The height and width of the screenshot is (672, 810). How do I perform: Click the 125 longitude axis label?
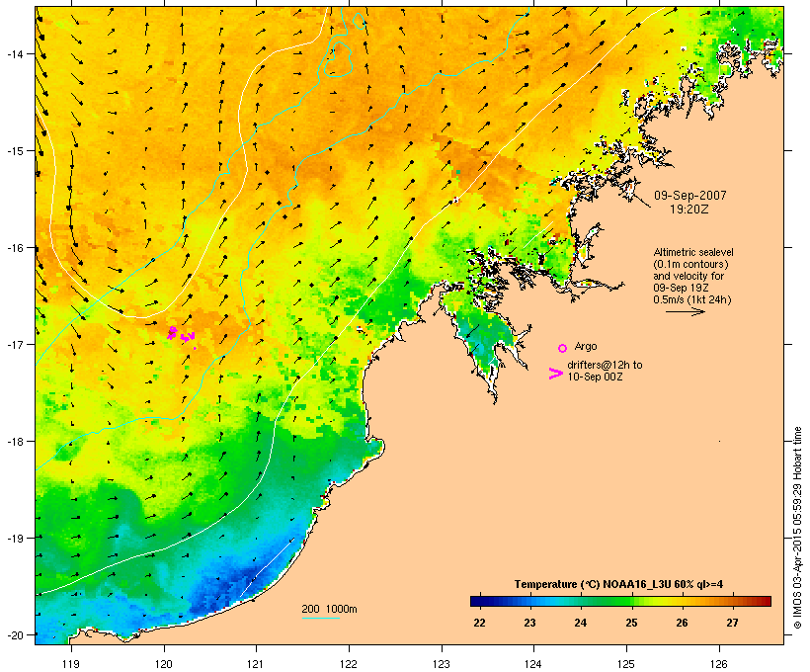[626, 664]
